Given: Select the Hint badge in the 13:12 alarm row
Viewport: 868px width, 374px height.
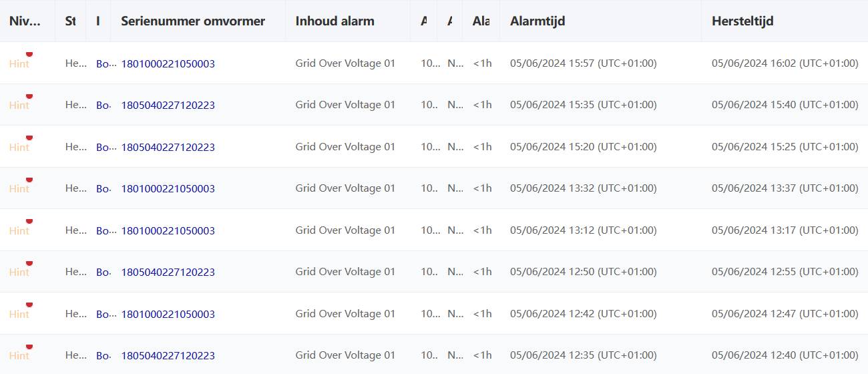Looking at the screenshot, I should click(x=20, y=230).
